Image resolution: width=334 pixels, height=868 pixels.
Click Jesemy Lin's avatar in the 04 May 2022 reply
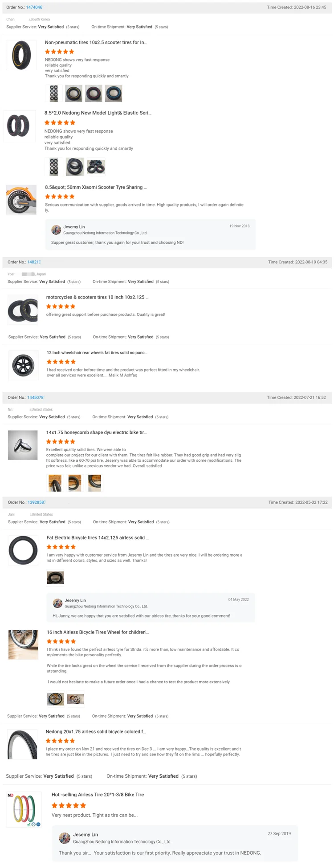(x=57, y=603)
